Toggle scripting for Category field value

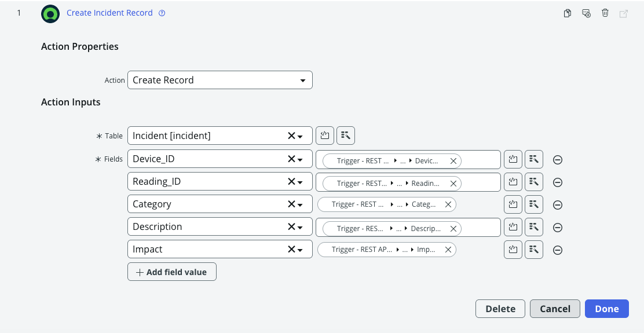513,204
